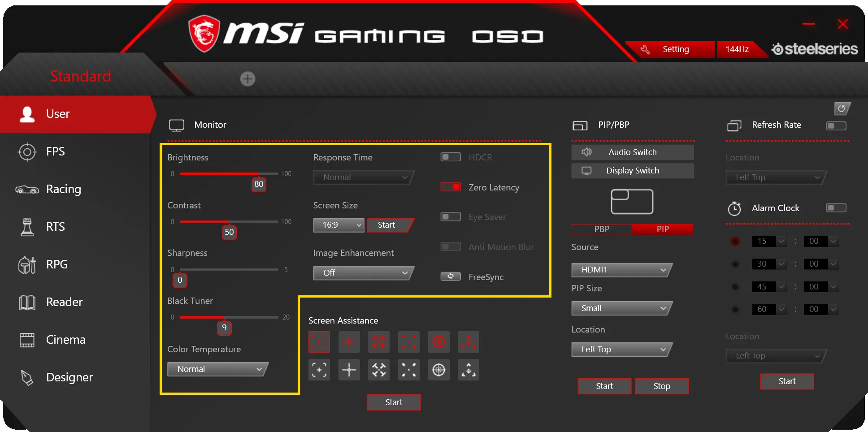Screen dimensions: 868x432
Task: Toggle the FreeSync switch
Action: tap(451, 276)
